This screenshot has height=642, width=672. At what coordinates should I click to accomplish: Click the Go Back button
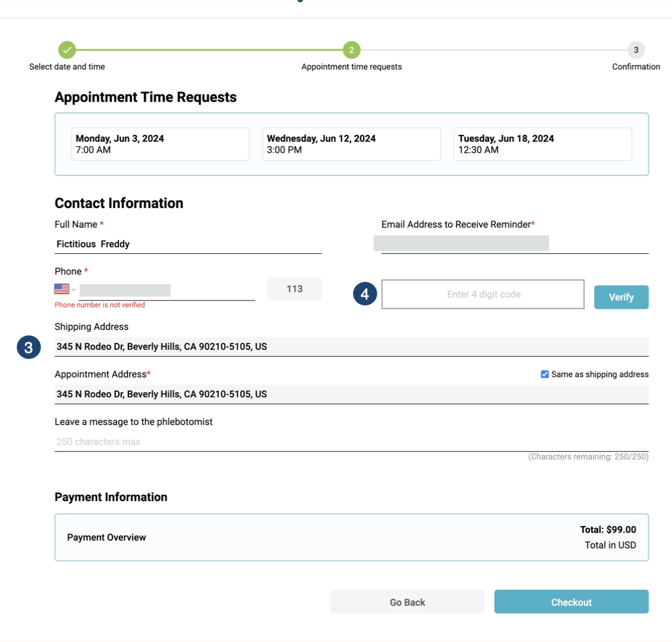407,602
